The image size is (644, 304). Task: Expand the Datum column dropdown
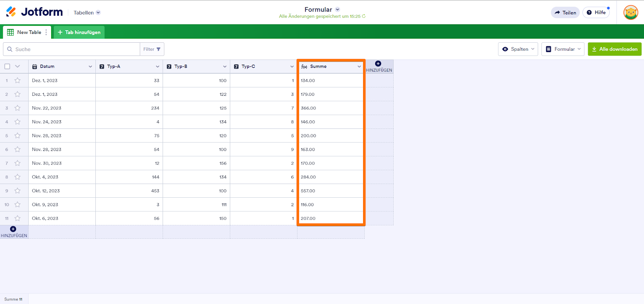[90, 66]
